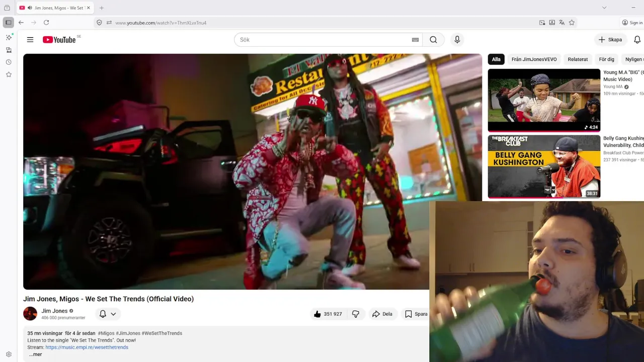644x362 pixels.
Task: Click the browser forward arrow
Action: click(34, 23)
